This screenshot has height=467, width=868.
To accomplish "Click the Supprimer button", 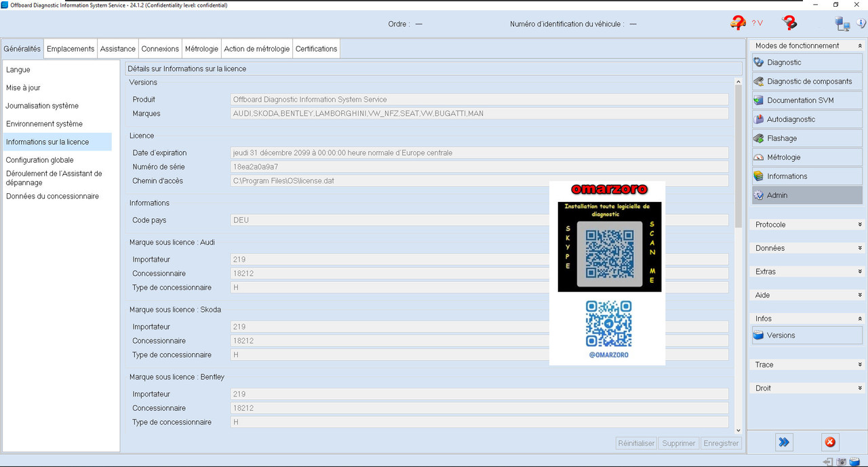I will tap(679, 443).
